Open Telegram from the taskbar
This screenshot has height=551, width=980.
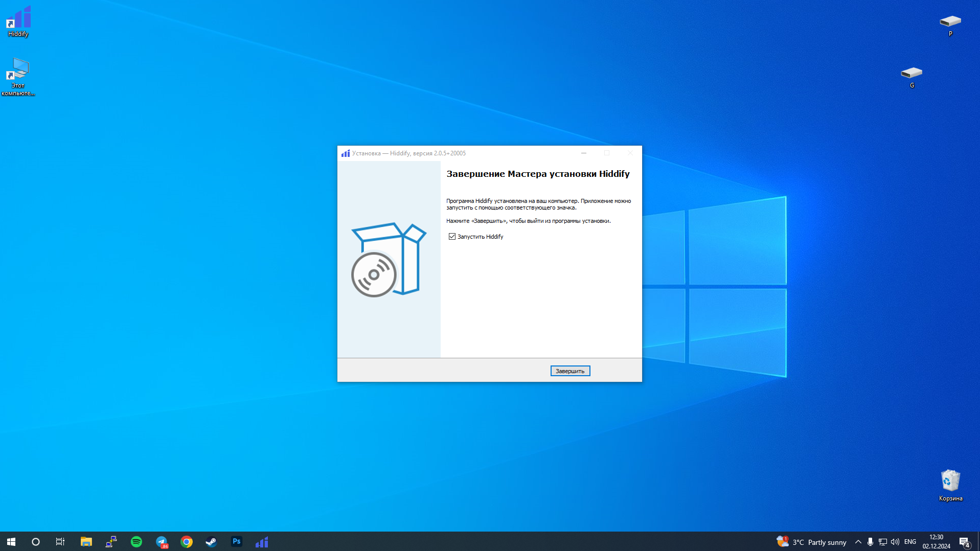[162, 542]
